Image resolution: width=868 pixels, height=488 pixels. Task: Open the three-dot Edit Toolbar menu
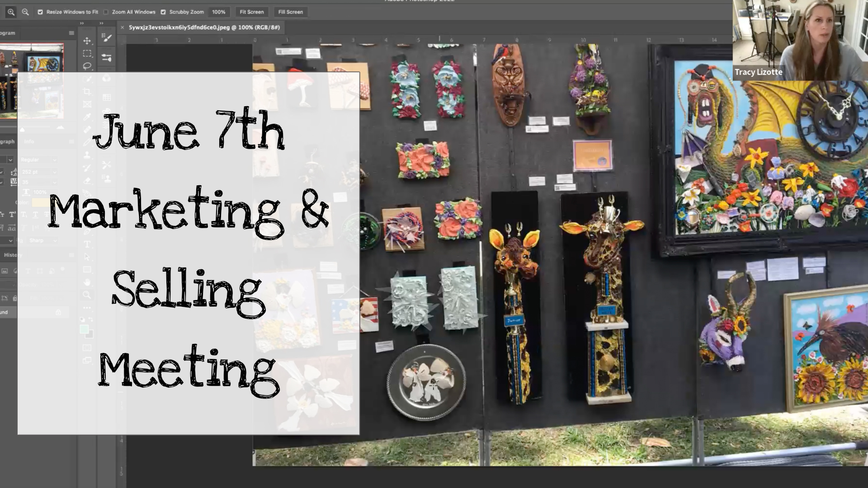pyautogui.click(x=87, y=308)
